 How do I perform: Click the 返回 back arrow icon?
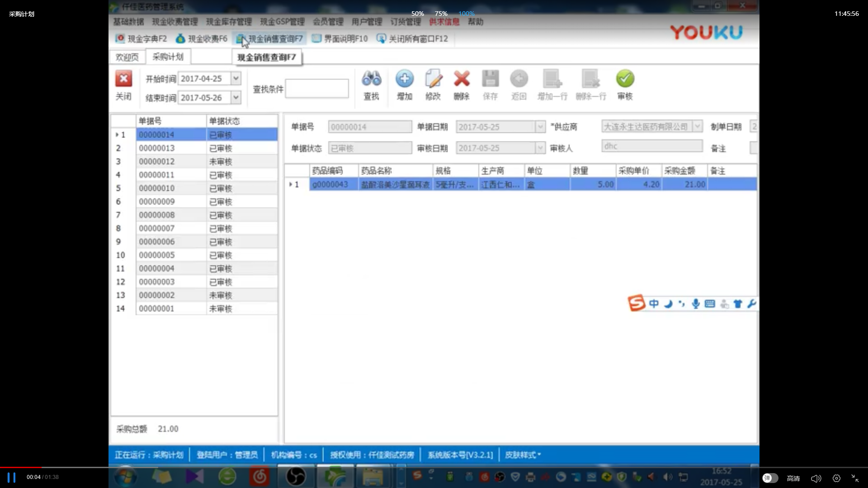pyautogui.click(x=519, y=79)
